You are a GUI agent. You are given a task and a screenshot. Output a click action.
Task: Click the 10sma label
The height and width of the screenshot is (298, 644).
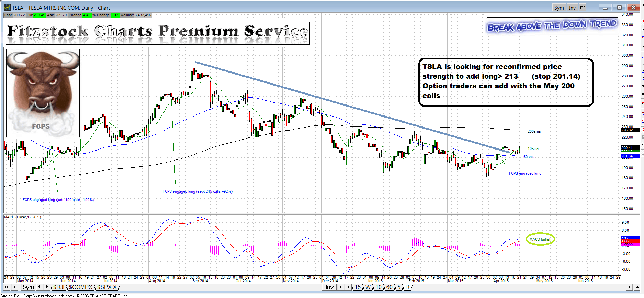point(533,148)
